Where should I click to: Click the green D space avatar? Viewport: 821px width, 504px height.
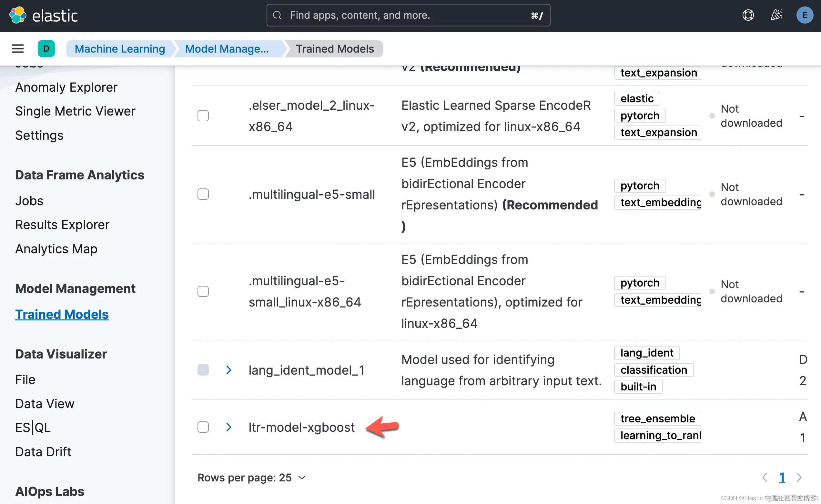point(46,49)
